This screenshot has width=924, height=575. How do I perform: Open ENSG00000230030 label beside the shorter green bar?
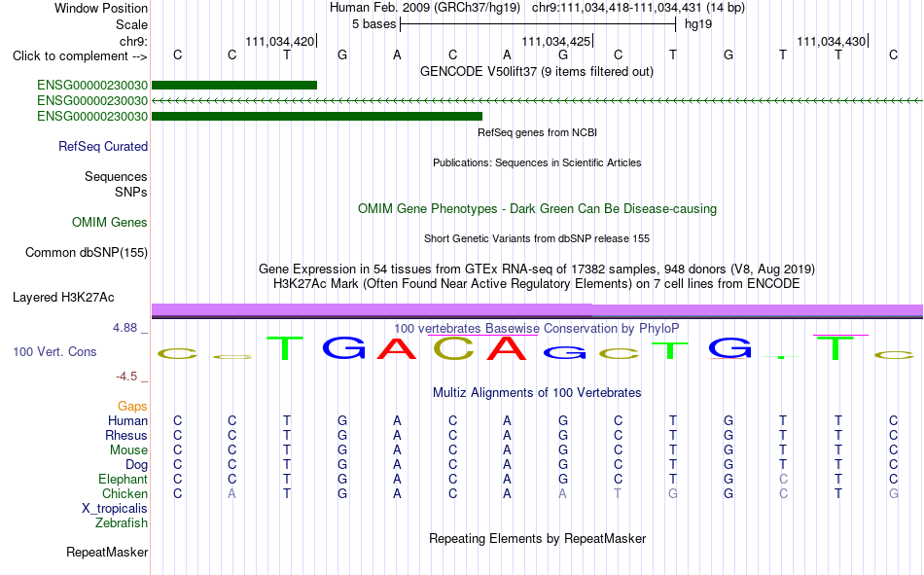coord(92,85)
